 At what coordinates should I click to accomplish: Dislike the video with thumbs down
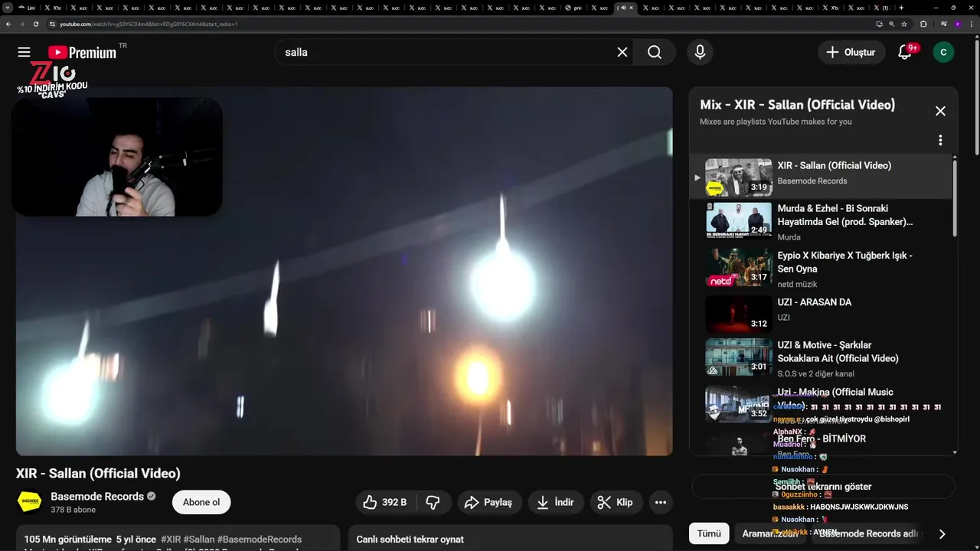pos(433,502)
